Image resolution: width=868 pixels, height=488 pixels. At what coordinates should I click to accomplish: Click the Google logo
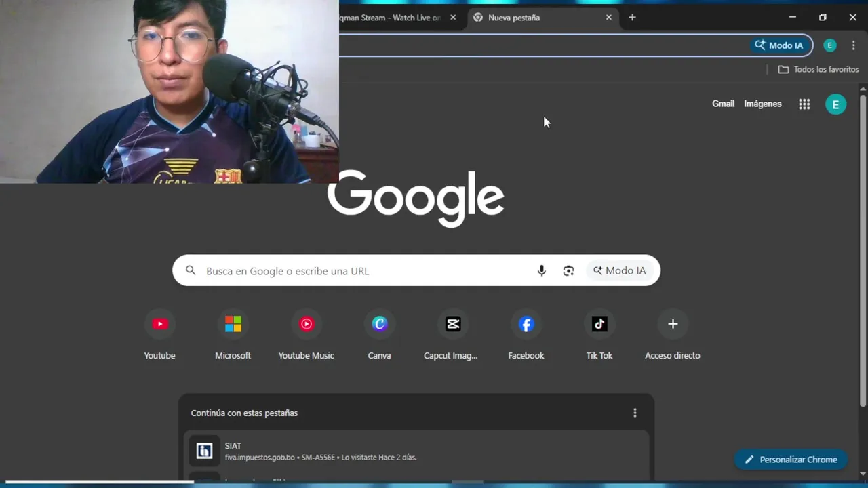tap(416, 198)
